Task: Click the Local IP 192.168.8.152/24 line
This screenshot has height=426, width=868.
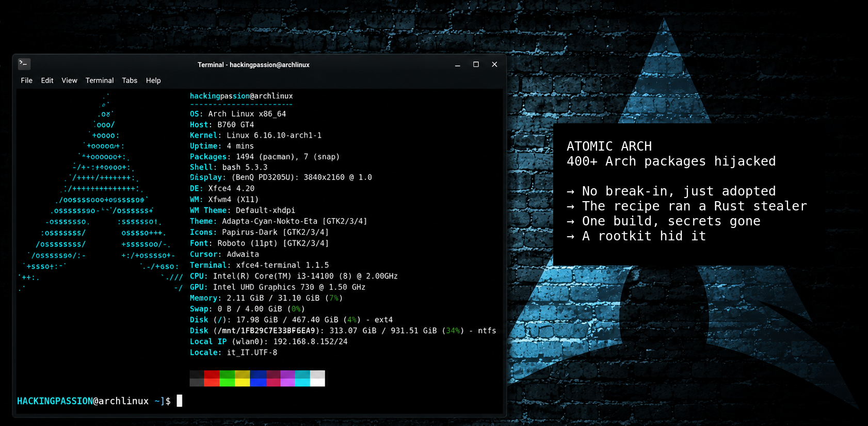Action: (268, 341)
